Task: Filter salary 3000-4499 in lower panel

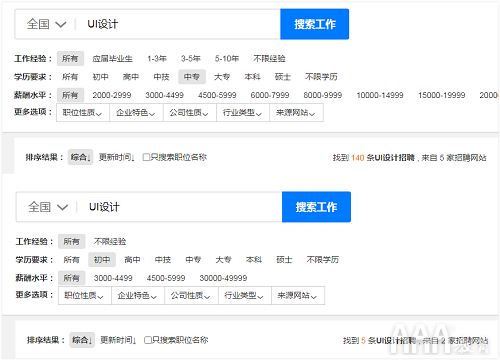Action: point(113,278)
